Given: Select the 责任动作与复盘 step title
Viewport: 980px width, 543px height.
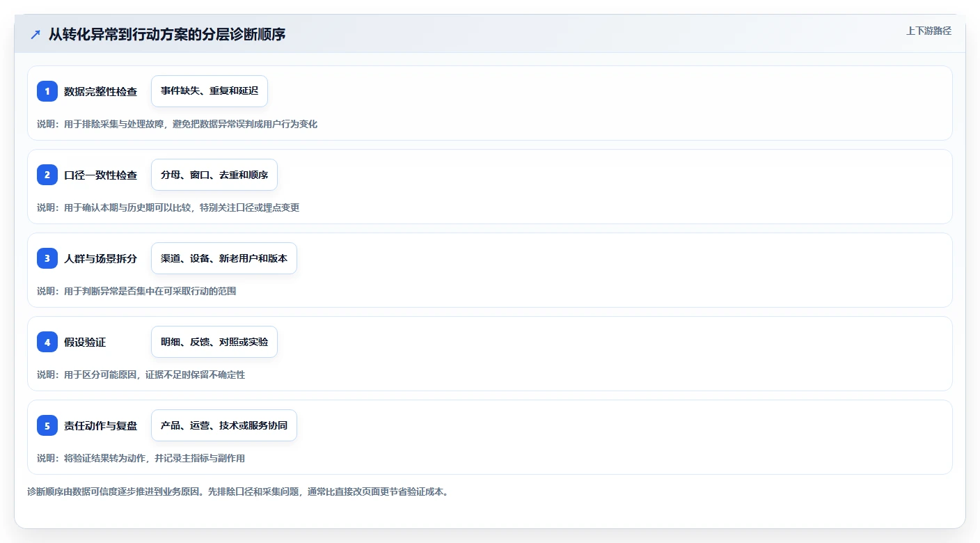Looking at the screenshot, I should pos(101,425).
